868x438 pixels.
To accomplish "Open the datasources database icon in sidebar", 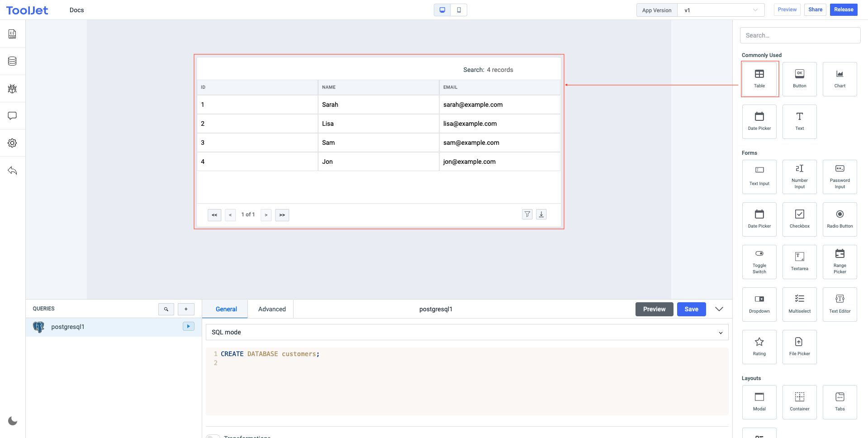I will pyautogui.click(x=12, y=61).
